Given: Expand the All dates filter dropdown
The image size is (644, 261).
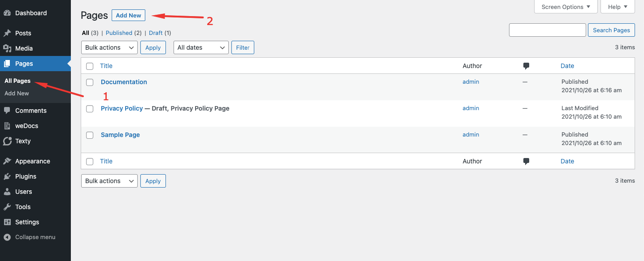Looking at the screenshot, I should point(200,47).
